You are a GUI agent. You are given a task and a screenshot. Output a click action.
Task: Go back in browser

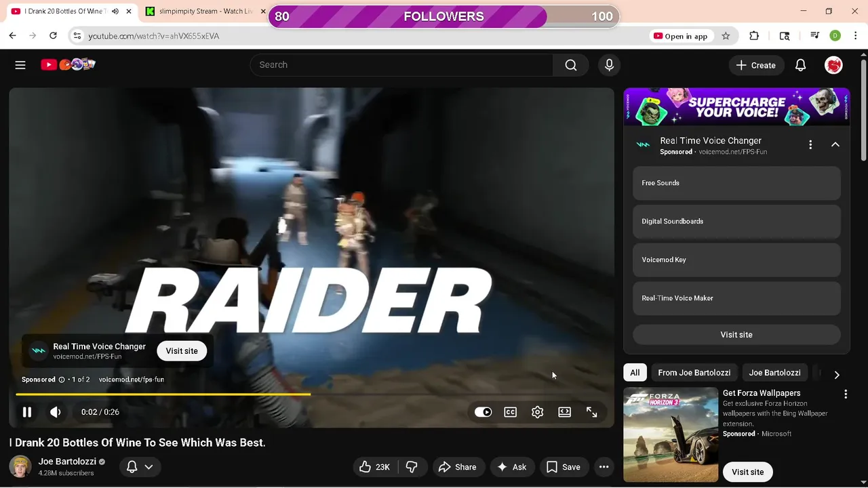pos(12,36)
